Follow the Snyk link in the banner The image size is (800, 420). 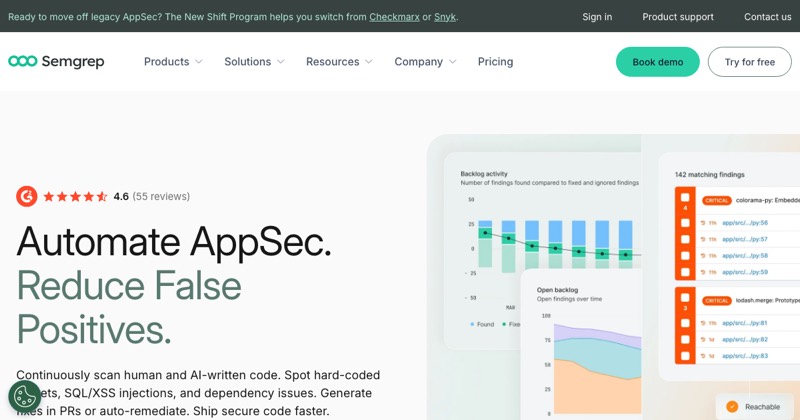click(x=445, y=17)
